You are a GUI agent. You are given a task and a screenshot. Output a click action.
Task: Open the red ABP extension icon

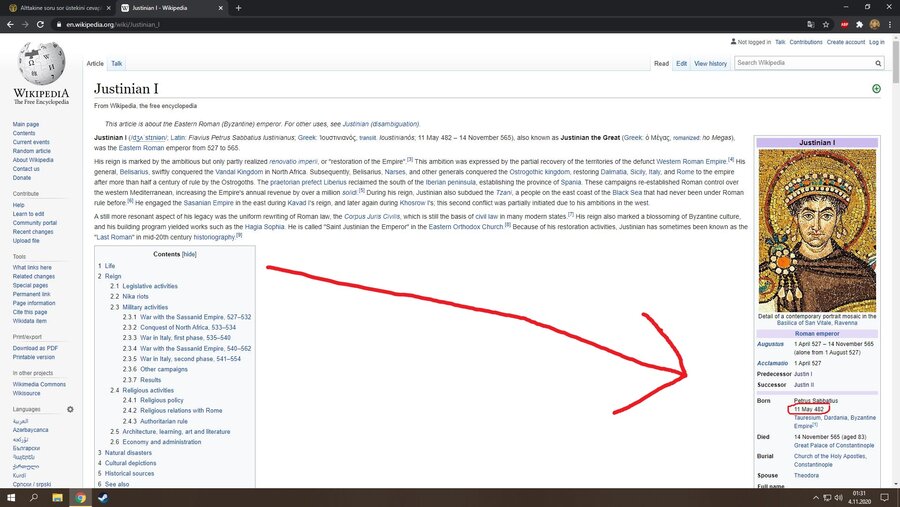tap(844, 25)
